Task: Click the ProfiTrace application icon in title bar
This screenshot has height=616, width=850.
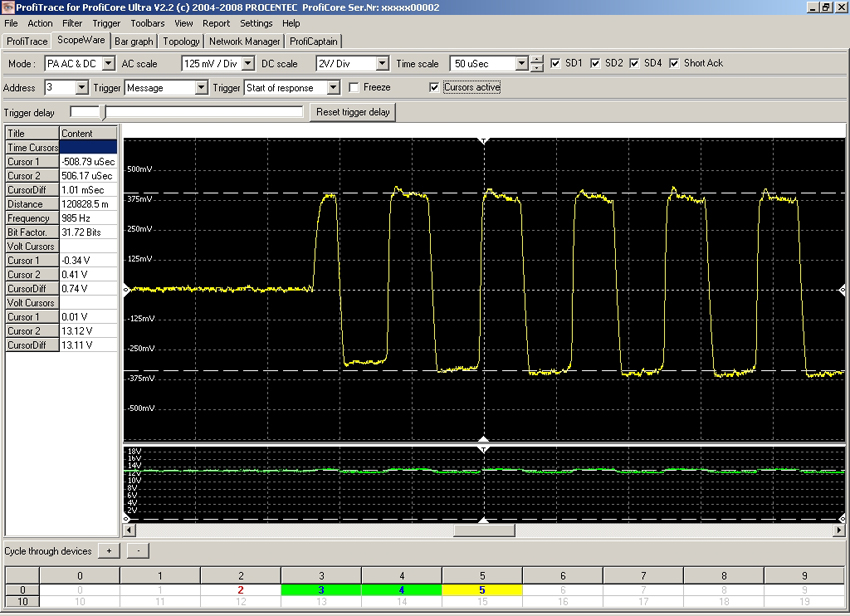Action: click(9, 7)
